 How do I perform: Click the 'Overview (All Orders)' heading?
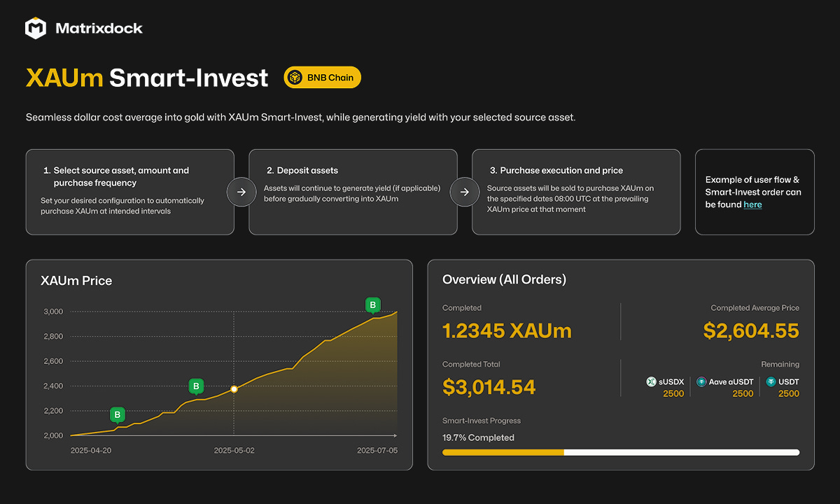tap(504, 279)
